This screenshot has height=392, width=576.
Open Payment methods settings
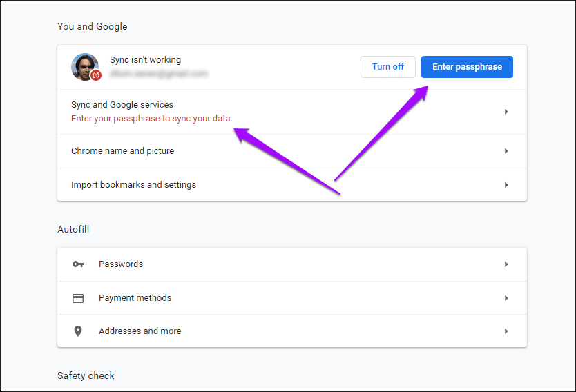tap(292, 298)
